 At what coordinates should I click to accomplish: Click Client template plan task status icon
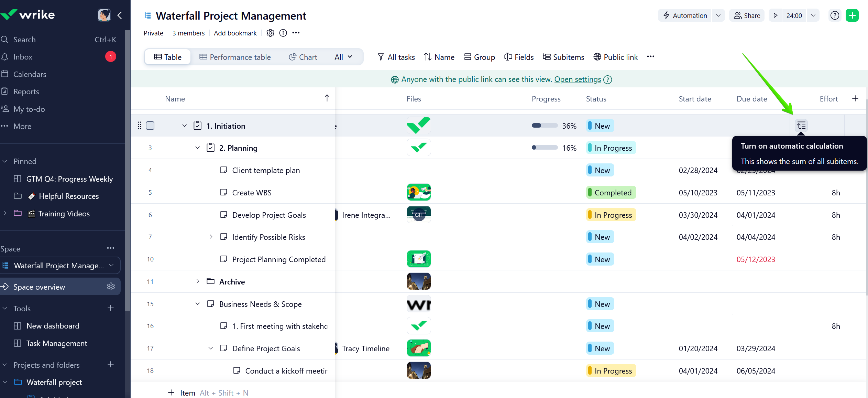click(x=223, y=170)
